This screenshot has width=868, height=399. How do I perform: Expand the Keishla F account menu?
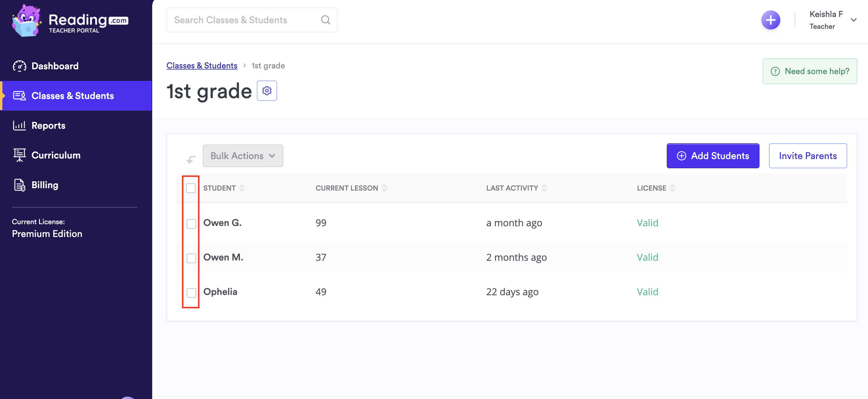click(853, 20)
